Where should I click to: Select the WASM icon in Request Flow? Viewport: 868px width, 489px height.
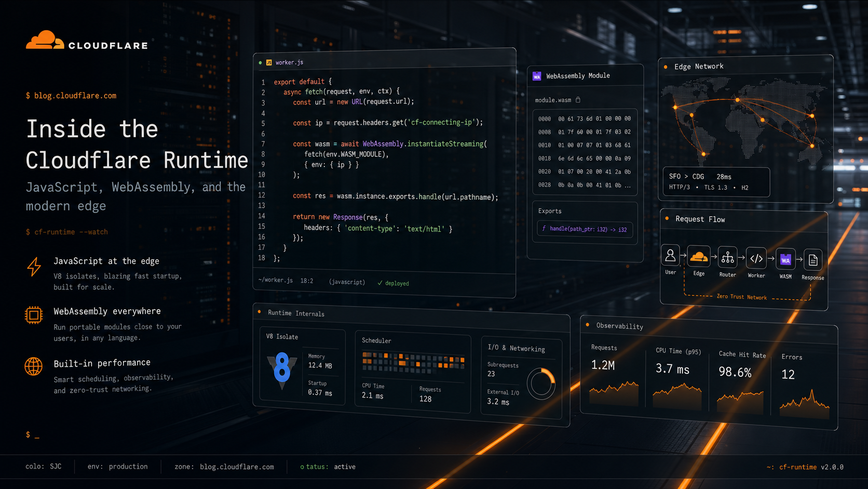pos(785,259)
